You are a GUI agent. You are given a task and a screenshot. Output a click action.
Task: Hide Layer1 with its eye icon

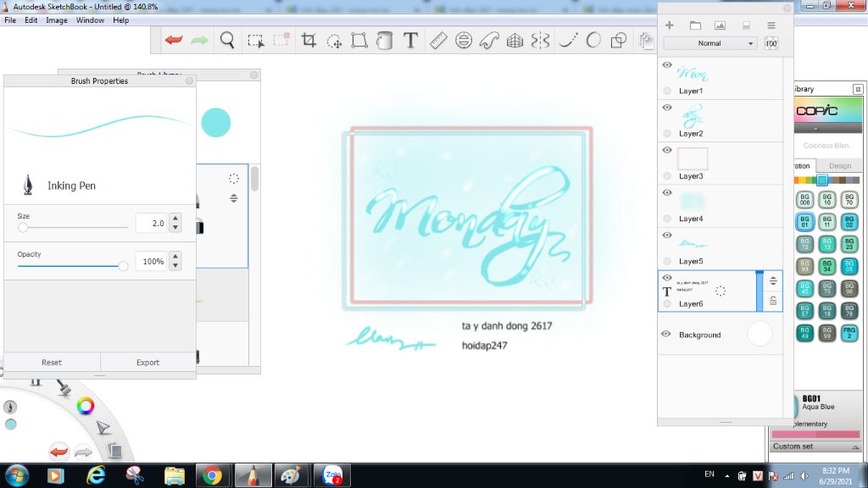pyautogui.click(x=667, y=64)
